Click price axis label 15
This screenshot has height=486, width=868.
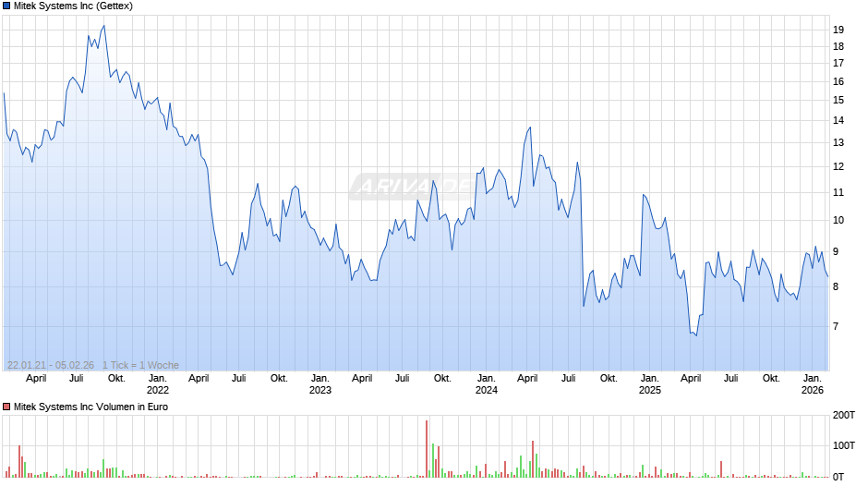(838, 101)
